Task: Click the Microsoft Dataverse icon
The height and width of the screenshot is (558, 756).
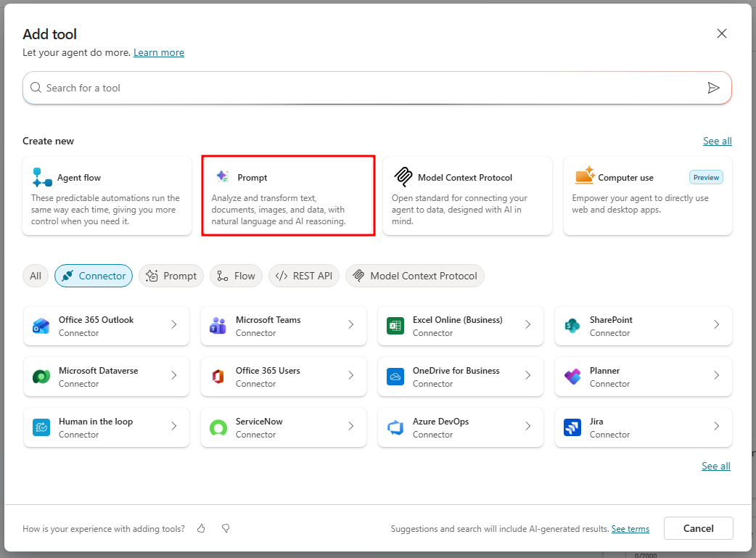Action: pyautogui.click(x=41, y=377)
